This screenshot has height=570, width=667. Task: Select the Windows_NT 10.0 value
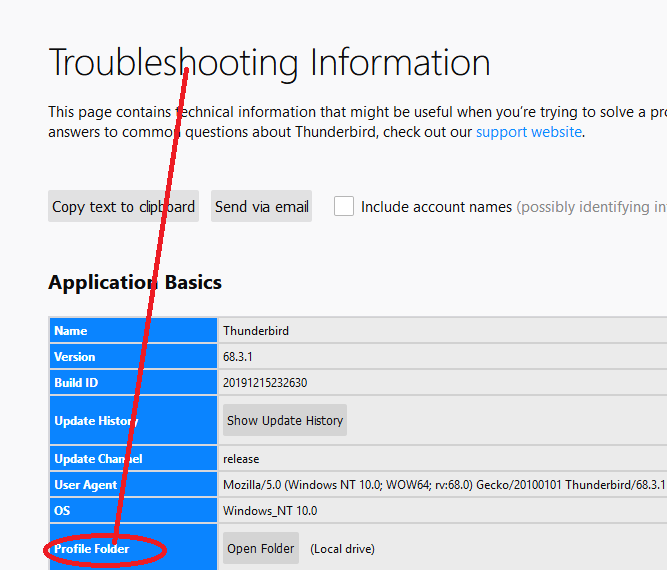click(x=270, y=510)
